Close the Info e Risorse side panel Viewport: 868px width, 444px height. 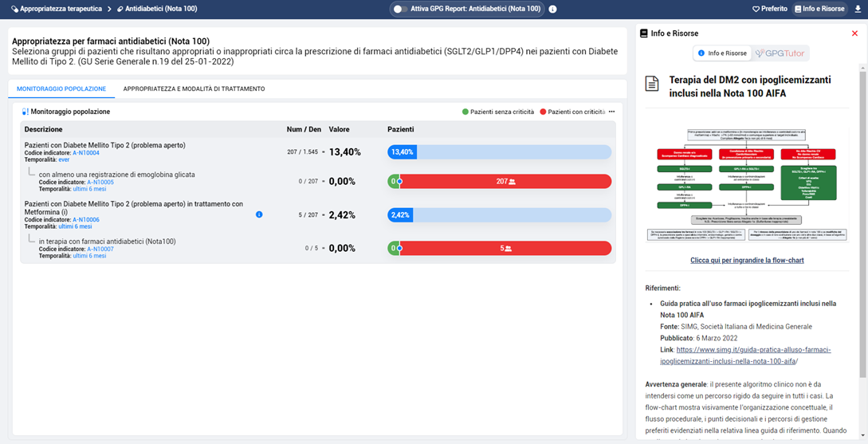pos(854,33)
